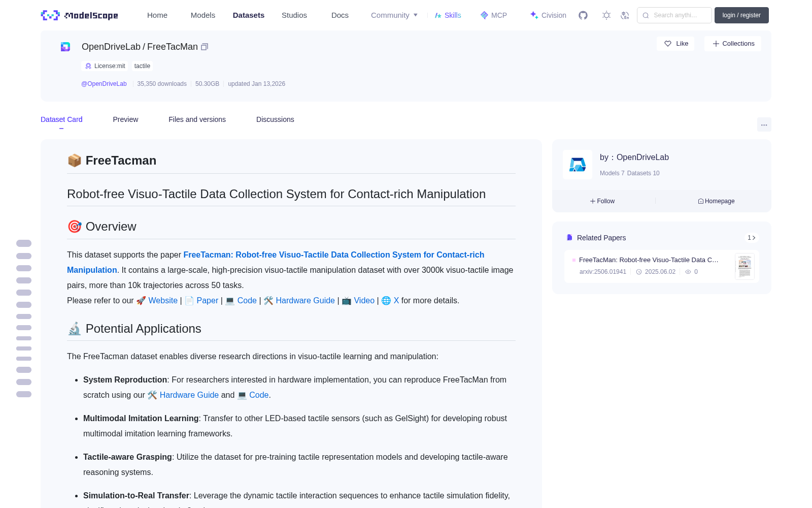Viewport: 812px width, 508px height.
Task: Switch language with the translate icon
Action: click(x=625, y=15)
